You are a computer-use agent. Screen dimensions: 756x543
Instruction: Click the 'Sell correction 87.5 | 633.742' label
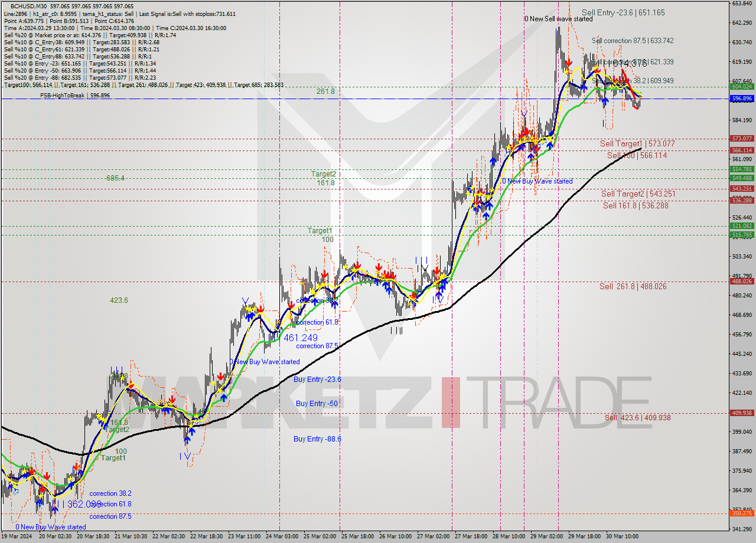click(633, 41)
